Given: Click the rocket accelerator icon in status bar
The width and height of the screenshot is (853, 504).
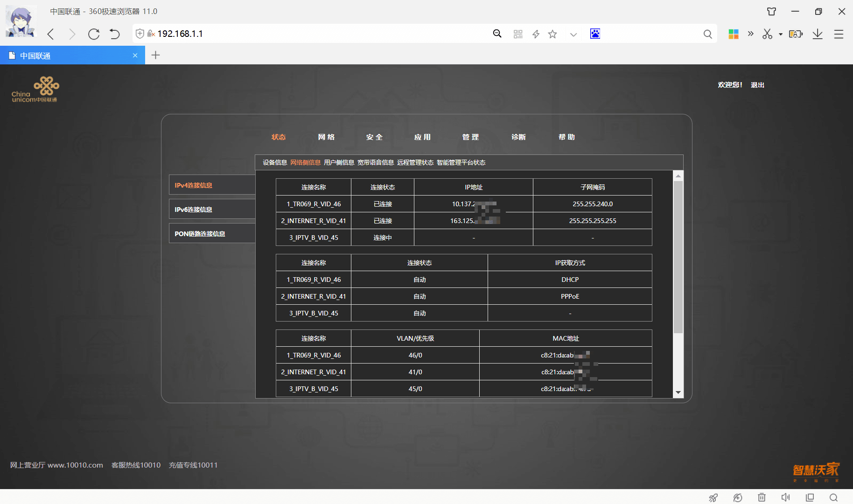Looking at the screenshot, I should pos(713,497).
